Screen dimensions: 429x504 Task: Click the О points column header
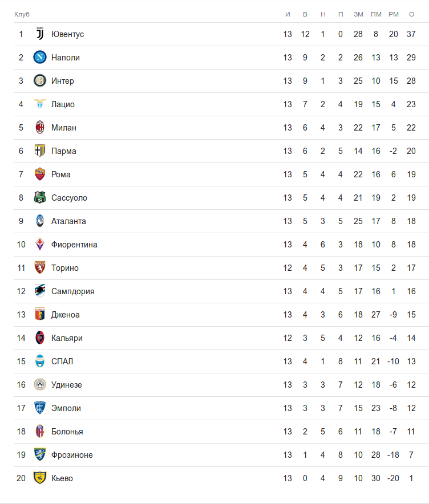tap(411, 14)
